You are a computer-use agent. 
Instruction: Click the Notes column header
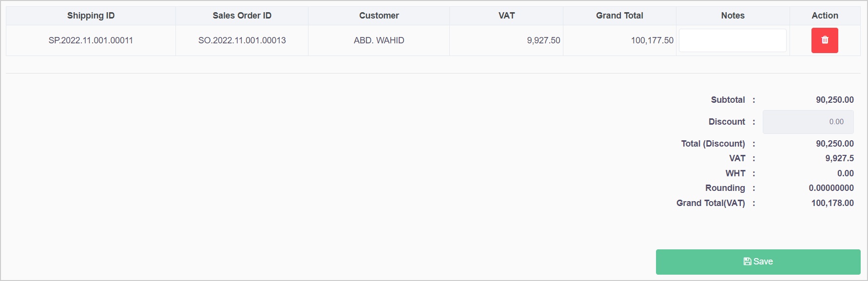[x=733, y=16]
